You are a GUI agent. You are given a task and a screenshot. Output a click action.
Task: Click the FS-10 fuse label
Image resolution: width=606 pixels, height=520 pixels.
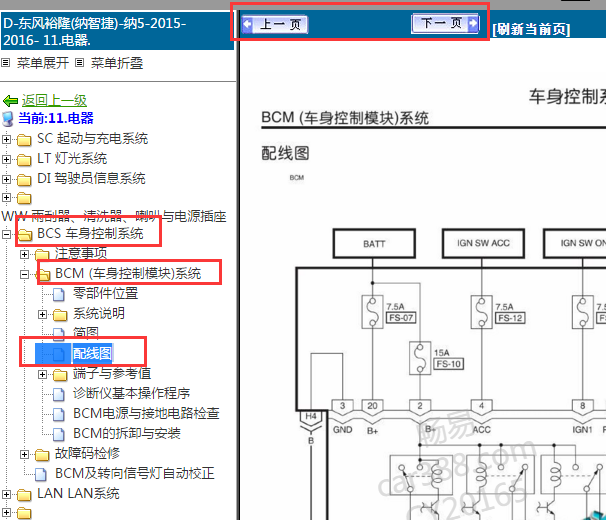[x=448, y=364]
